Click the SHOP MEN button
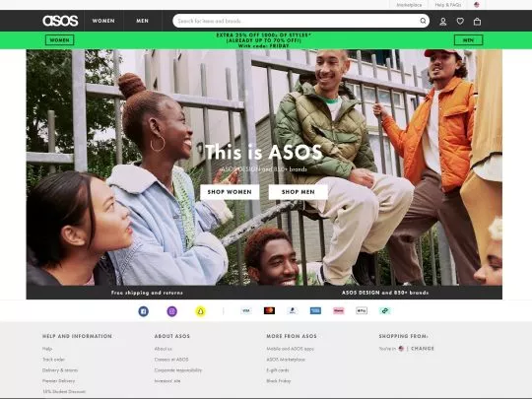 coord(299,192)
